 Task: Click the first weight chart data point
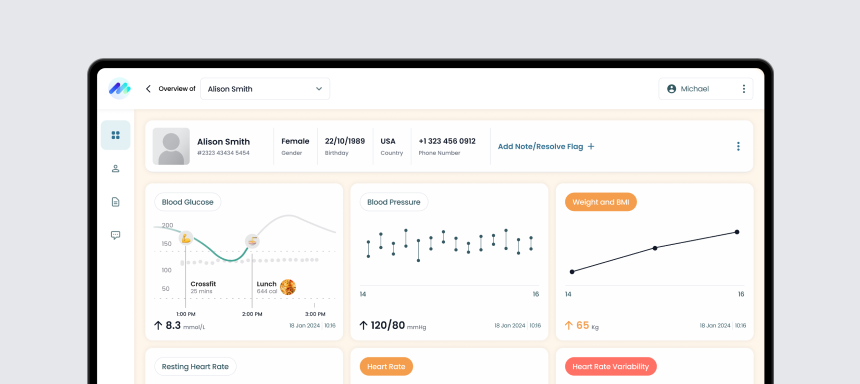pyautogui.click(x=572, y=272)
